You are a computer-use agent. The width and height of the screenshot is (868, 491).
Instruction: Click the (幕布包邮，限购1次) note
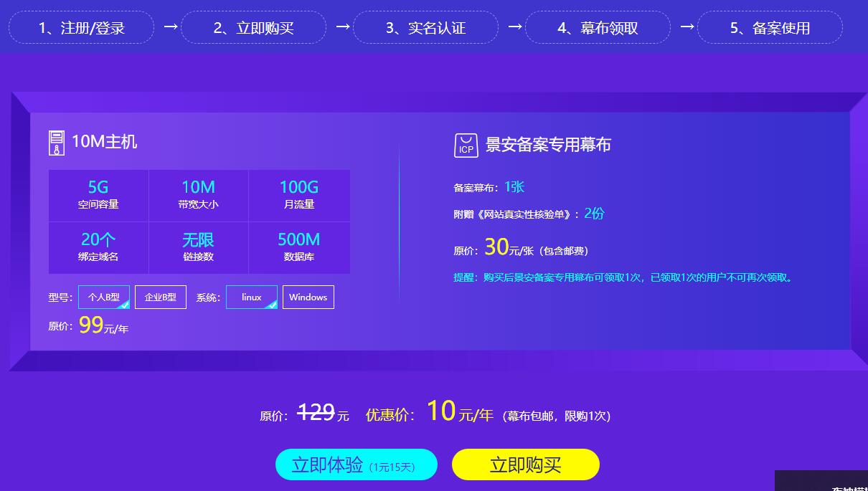[556, 416]
